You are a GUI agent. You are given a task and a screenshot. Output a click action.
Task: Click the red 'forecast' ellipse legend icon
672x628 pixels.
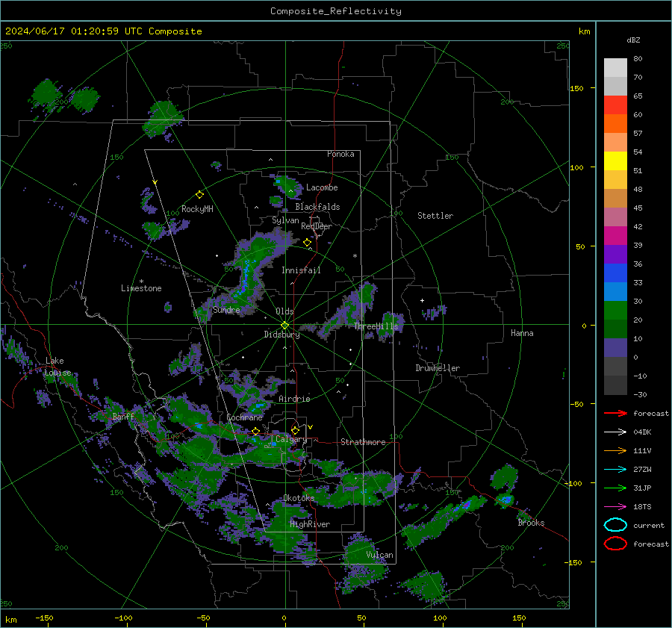(615, 544)
